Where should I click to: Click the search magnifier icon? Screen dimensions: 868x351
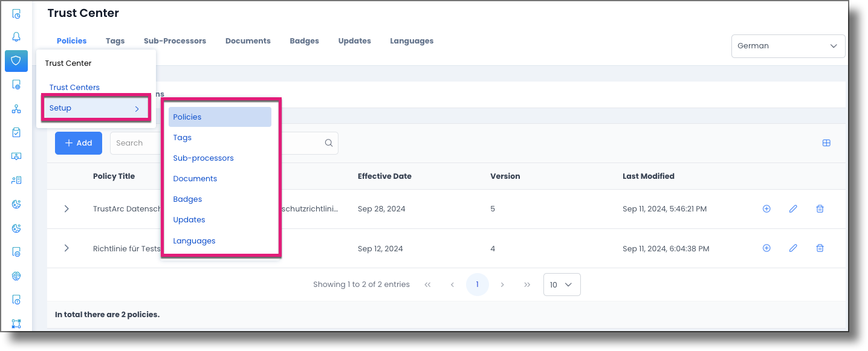(328, 143)
